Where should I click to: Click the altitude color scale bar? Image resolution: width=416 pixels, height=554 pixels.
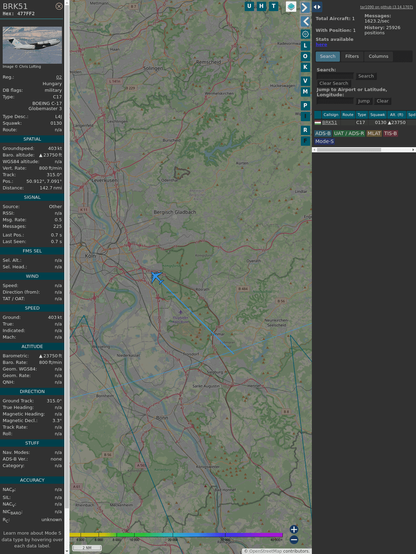[x=176, y=535]
